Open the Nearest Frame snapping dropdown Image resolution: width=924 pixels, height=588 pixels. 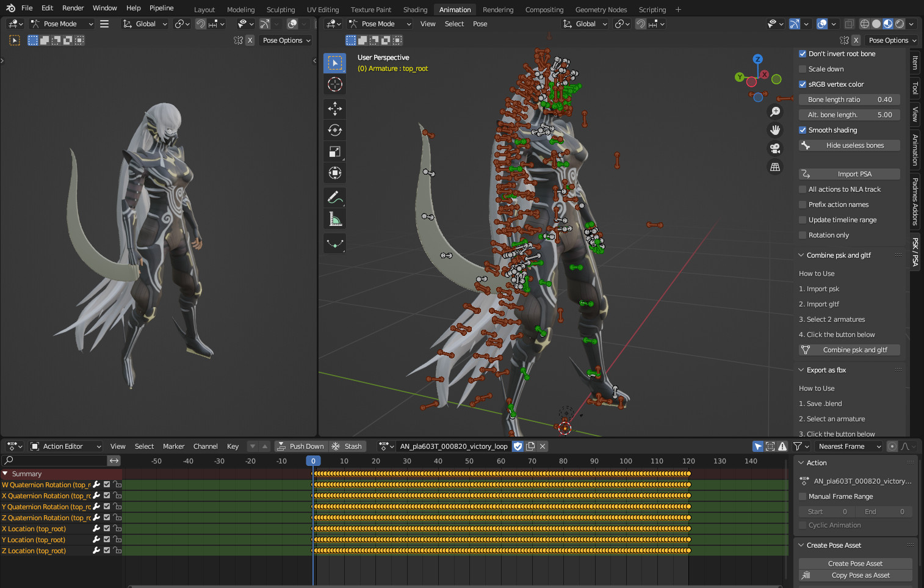click(848, 446)
